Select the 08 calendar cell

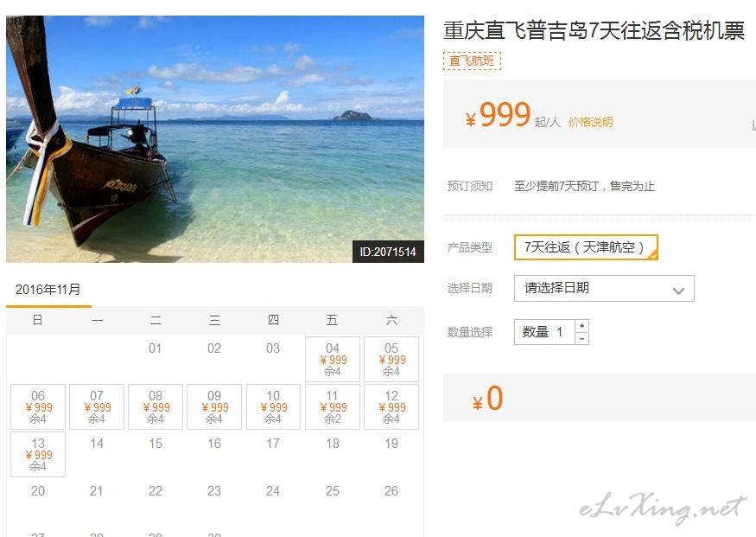[x=156, y=406]
